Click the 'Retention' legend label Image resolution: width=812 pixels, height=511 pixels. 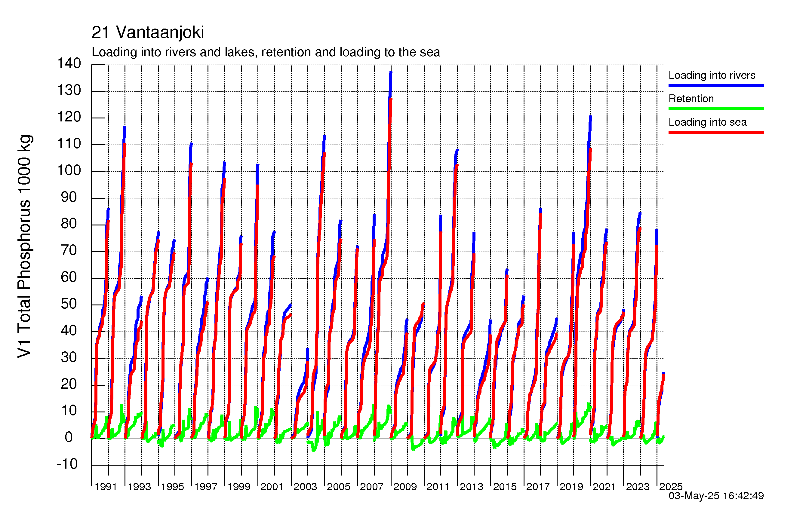[x=691, y=98]
